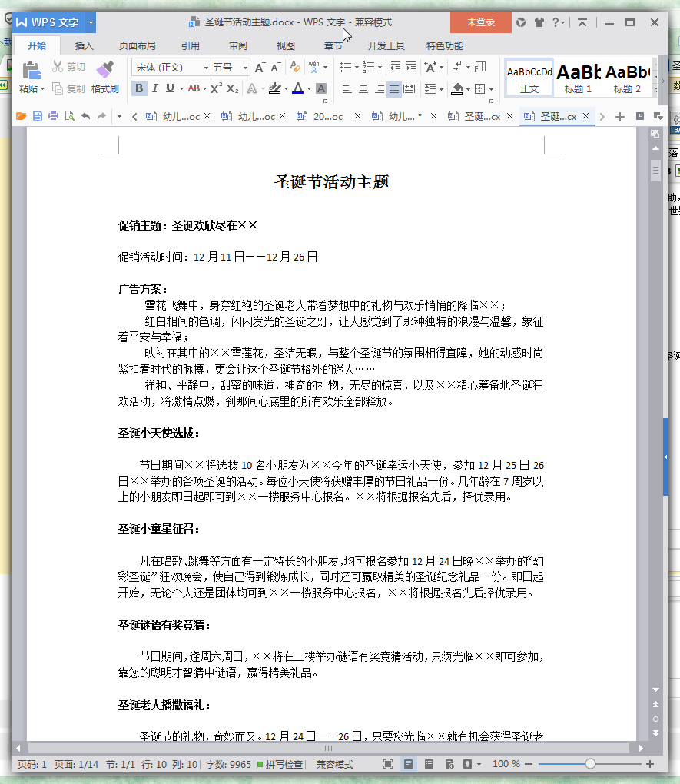Image resolution: width=680 pixels, height=784 pixels.
Task: Expand the bullet list options arrow
Action: [x=357, y=67]
